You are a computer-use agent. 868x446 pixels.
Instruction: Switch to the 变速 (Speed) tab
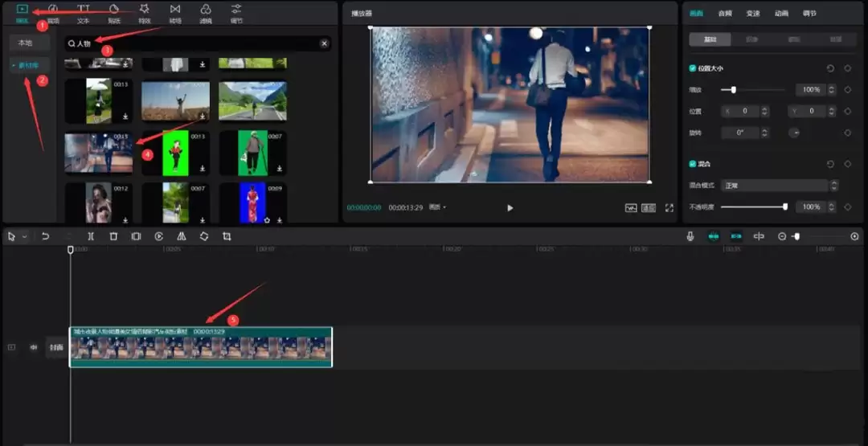pyautogui.click(x=752, y=14)
